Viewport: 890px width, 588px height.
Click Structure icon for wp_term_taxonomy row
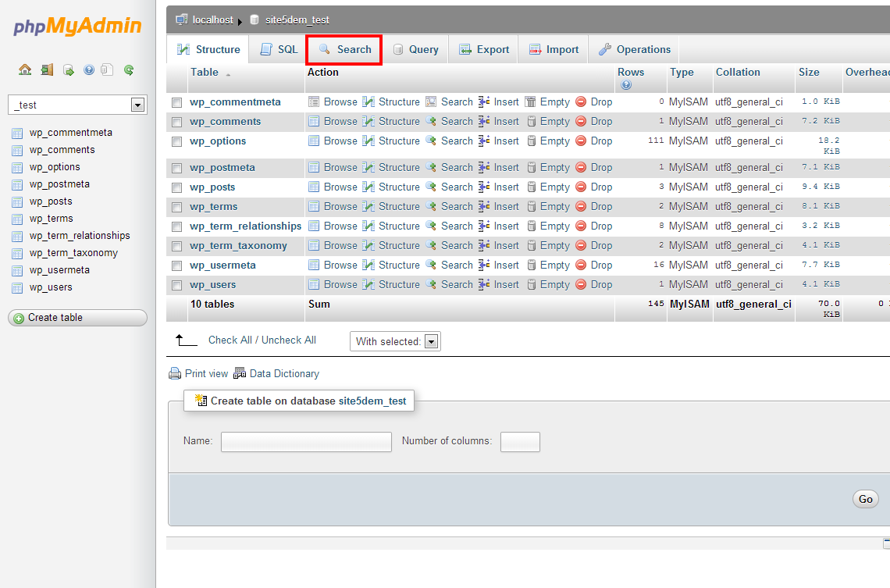point(368,246)
